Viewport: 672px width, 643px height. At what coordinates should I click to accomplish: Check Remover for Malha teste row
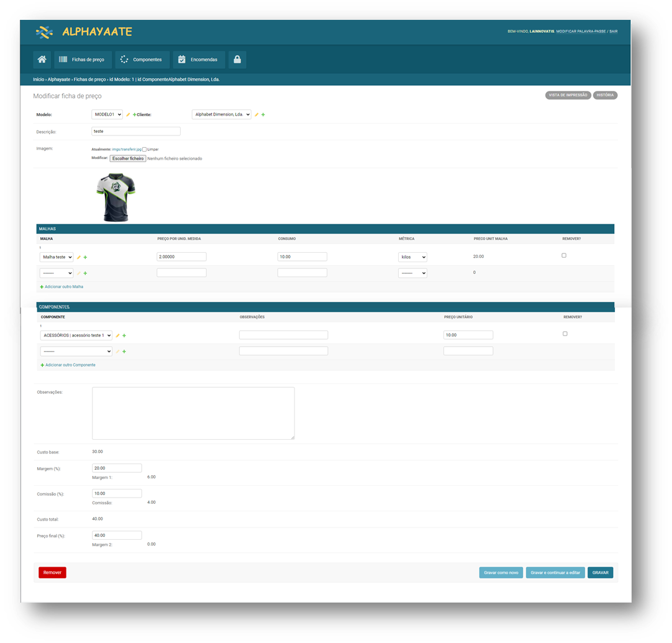point(564,255)
